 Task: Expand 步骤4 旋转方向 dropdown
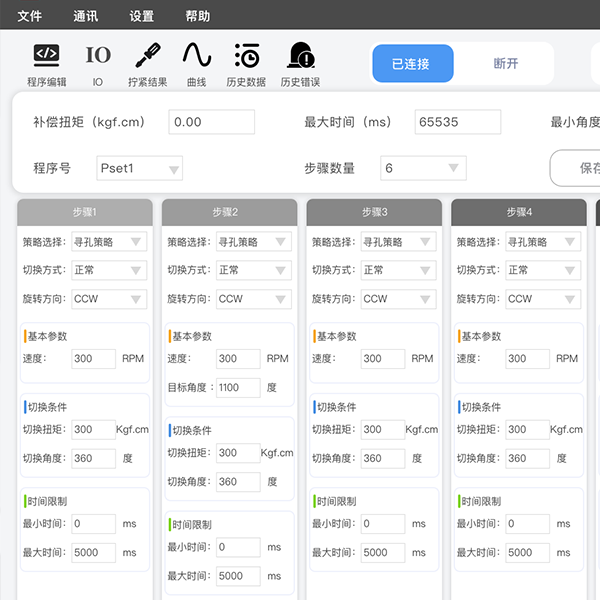(x=543, y=299)
